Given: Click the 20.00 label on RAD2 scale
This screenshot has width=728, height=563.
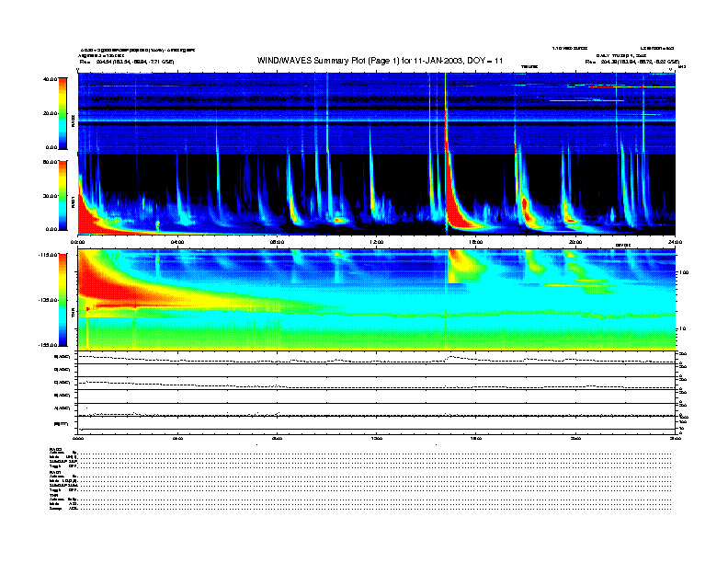Looking at the screenshot, I should pos(51,113).
